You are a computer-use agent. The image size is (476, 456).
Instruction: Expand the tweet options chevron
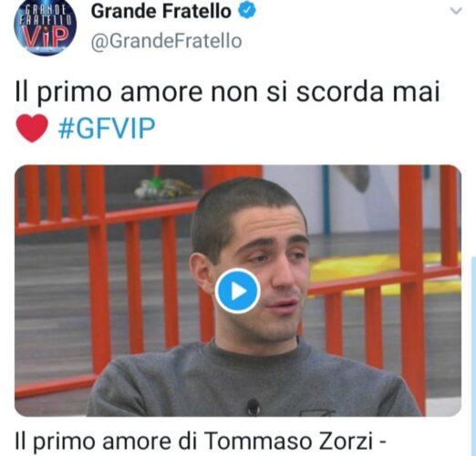pyautogui.click(x=456, y=11)
